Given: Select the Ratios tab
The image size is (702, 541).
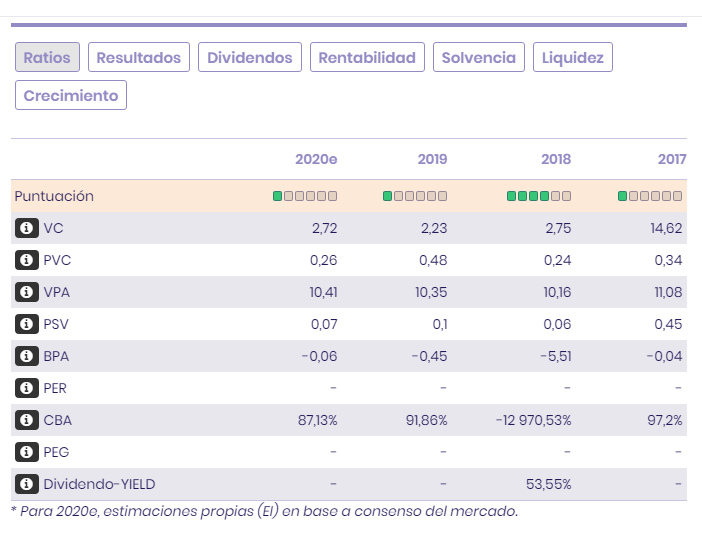Looking at the screenshot, I should 47,57.
